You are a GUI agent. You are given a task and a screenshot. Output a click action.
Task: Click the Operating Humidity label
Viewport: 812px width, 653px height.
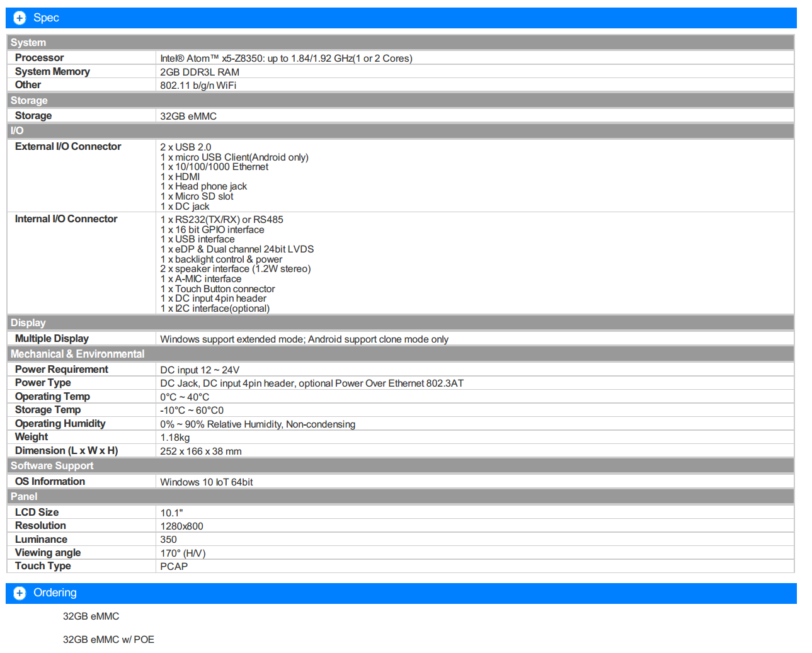(60, 424)
